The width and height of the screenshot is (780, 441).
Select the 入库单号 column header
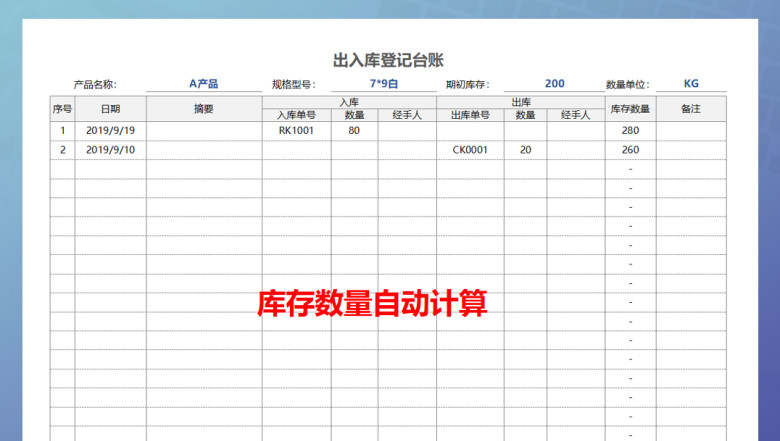click(296, 115)
